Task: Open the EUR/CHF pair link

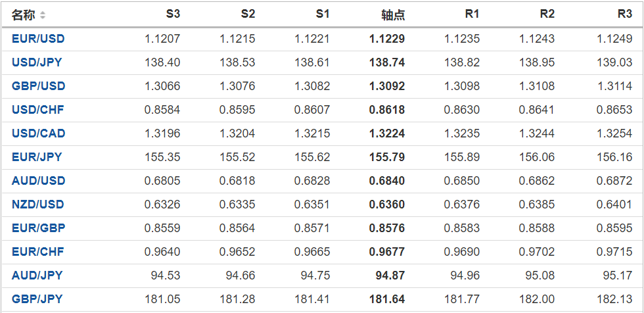Action: pos(38,252)
